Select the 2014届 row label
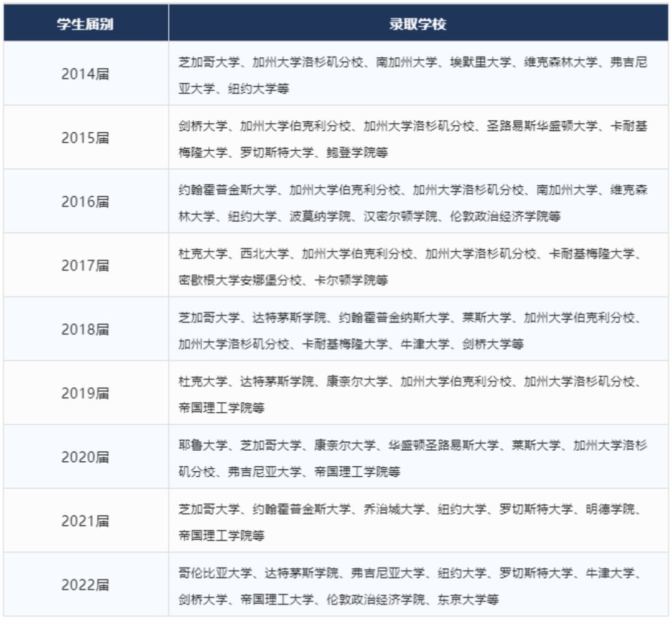 [85, 74]
